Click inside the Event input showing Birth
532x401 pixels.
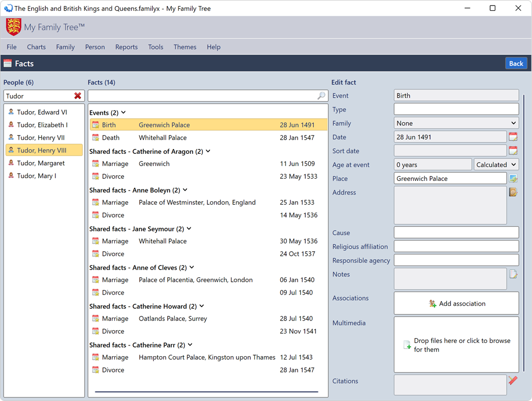(455, 95)
